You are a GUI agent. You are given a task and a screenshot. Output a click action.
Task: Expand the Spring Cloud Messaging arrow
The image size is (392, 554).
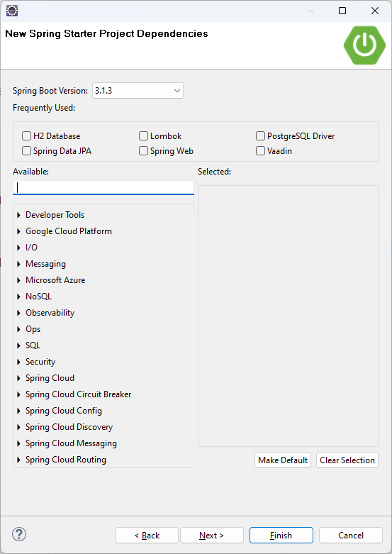point(18,443)
